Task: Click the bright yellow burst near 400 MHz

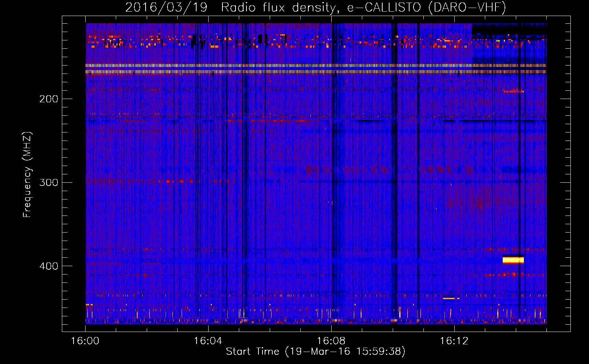Action: click(x=513, y=260)
